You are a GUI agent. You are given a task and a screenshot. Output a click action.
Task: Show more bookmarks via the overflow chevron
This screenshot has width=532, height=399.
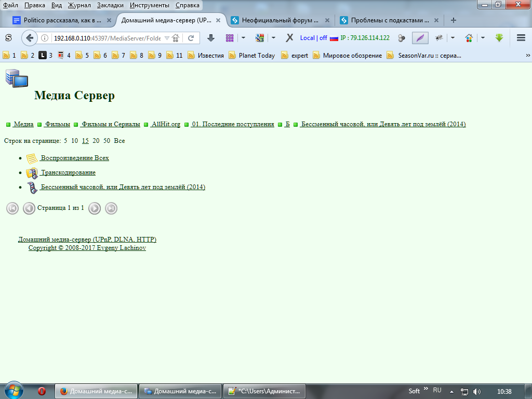click(x=528, y=55)
